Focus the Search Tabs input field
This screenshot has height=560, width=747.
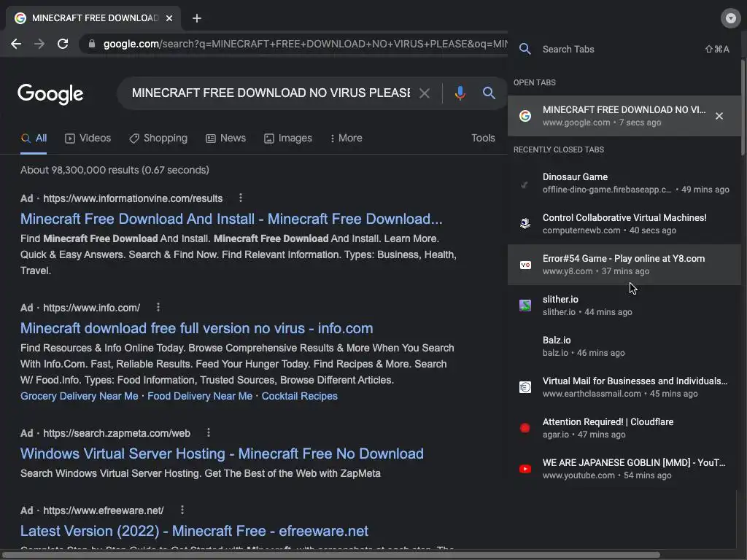(619, 49)
